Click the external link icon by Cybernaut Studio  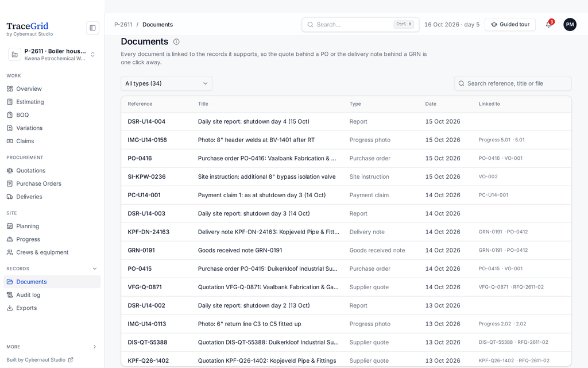(71, 360)
